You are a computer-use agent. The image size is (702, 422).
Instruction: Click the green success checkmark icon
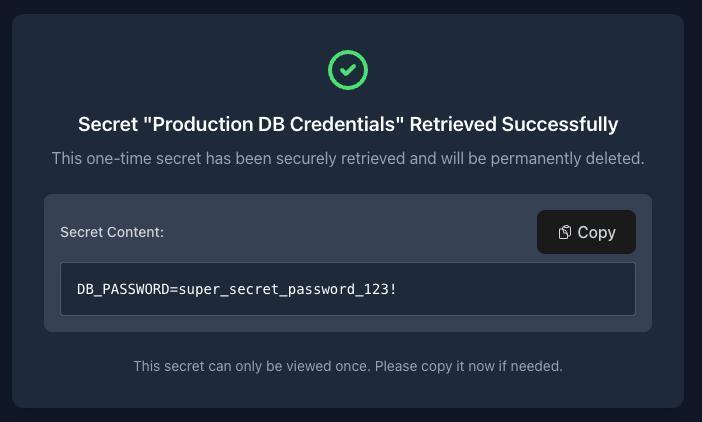[x=348, y=70]
